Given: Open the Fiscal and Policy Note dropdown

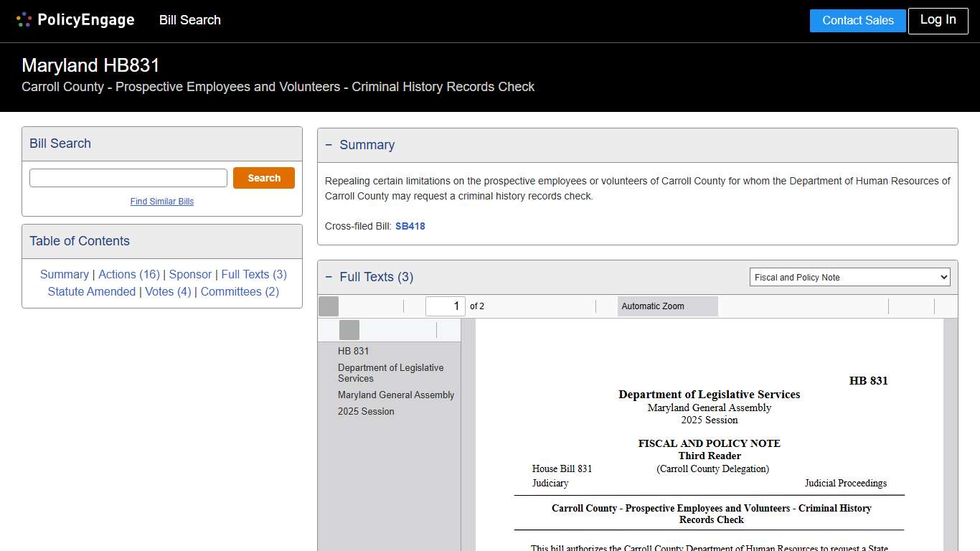Looking at the screenshot, I should [x=849, y=278].
